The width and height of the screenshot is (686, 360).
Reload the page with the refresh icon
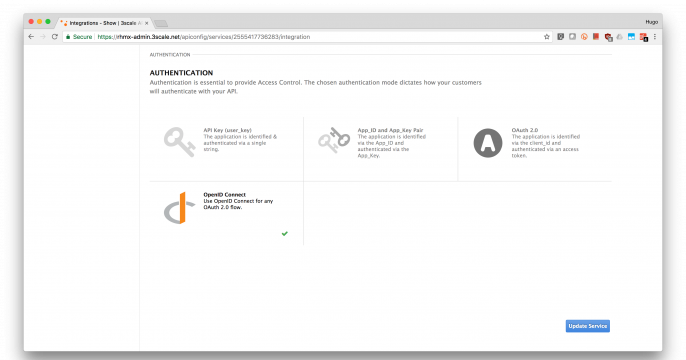55,37
